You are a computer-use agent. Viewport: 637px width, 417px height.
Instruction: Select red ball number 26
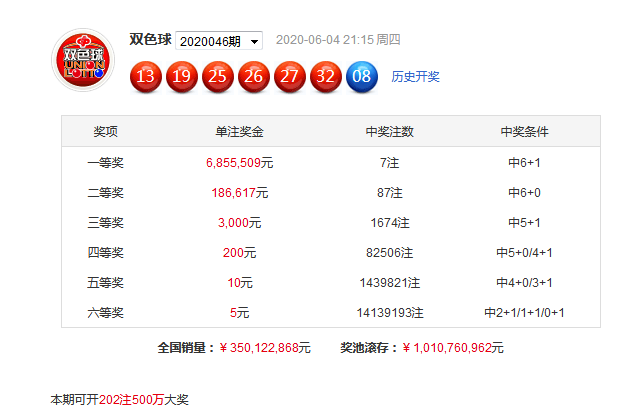click(x=254, y=76)
